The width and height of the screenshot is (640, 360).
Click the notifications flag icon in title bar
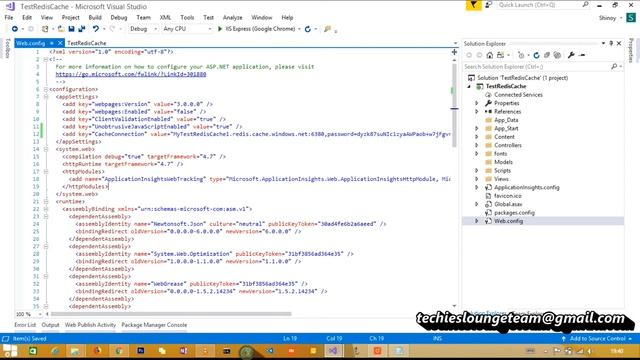pos(473,5)
